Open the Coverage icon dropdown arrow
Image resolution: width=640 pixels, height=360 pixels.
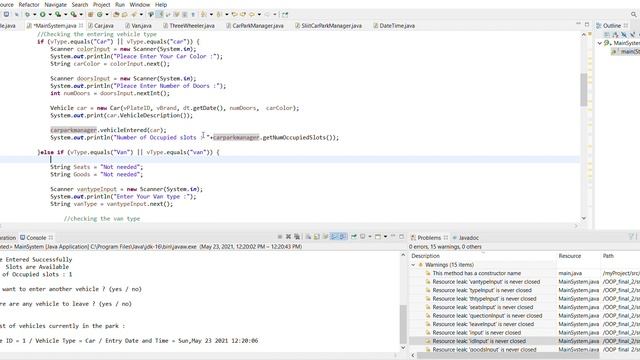tap(65, 15)
